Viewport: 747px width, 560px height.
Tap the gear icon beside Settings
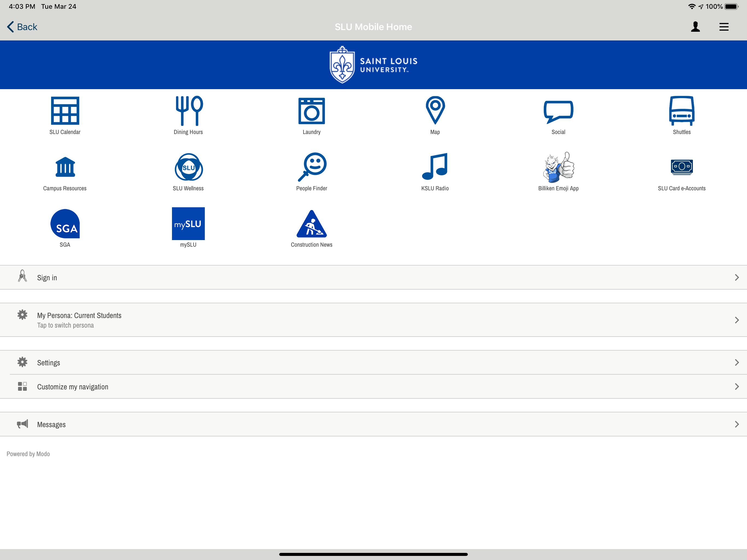point(22,362)
